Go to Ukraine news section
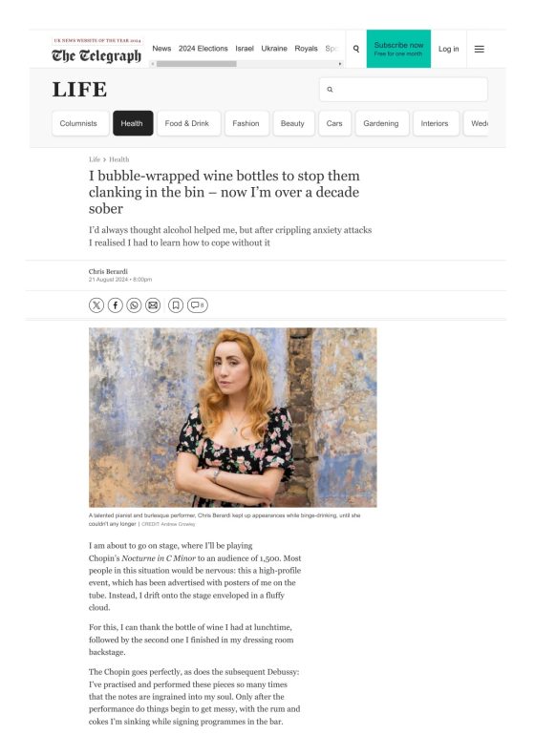 (274, 49)
